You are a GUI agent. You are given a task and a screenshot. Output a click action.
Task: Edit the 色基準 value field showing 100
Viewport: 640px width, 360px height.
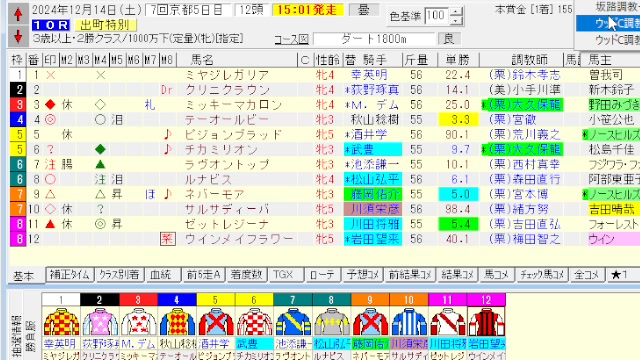coord(436,16)
